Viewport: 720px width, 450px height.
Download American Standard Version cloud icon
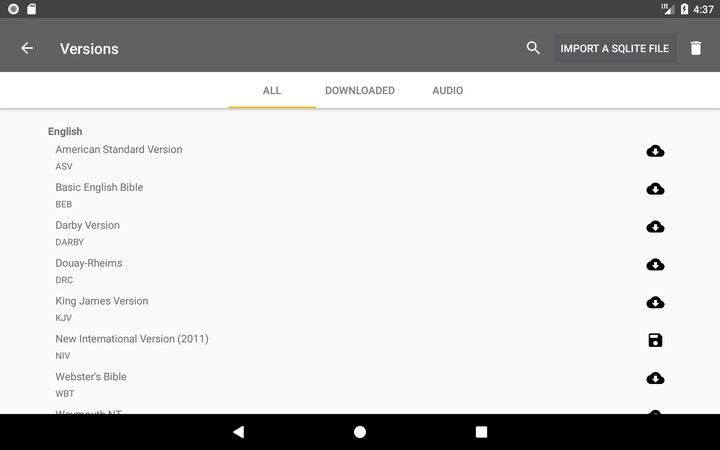(x=655, y=151)
